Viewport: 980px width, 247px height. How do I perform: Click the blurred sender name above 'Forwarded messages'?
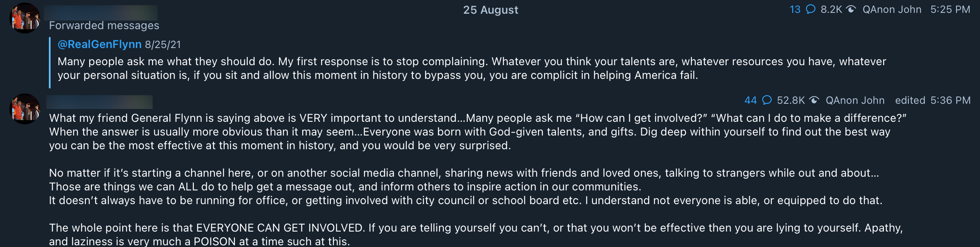point(101,12)
